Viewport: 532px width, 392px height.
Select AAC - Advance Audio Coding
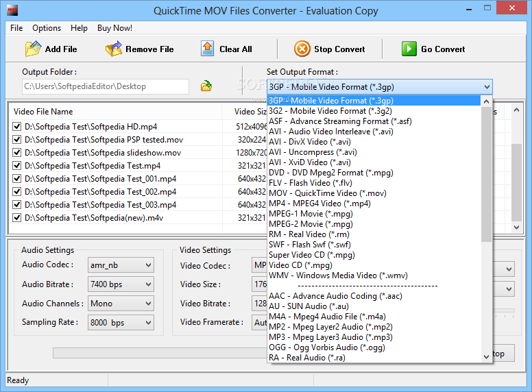pos(374,296)
